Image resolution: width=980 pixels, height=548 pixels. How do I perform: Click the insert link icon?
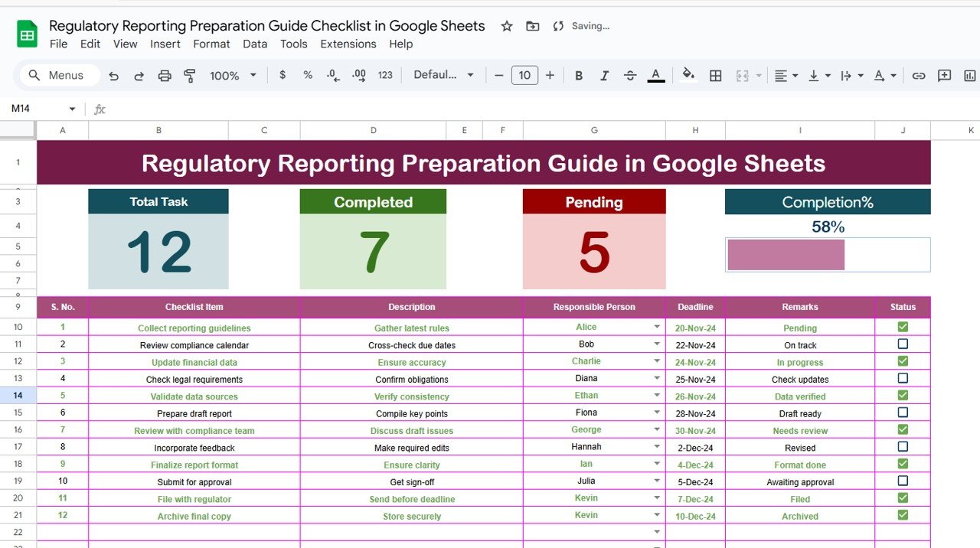[919, 76]
